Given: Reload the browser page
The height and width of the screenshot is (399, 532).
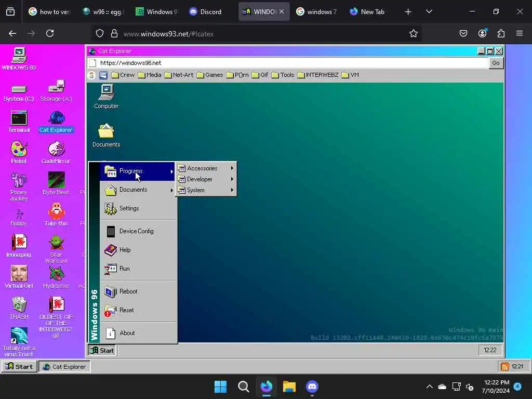Looking at the screenshot, I should pyautogui.click(x=50, y=34).
